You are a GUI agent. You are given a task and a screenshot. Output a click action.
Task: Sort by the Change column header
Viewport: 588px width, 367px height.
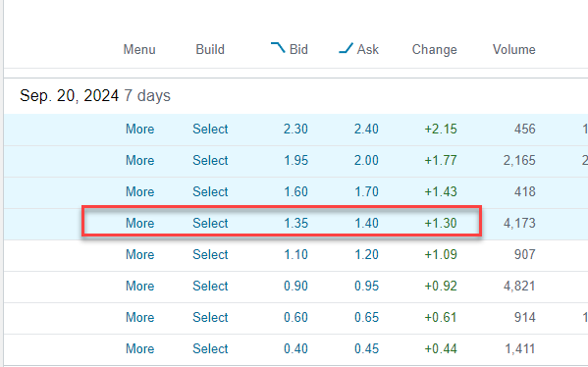click(x=434, y=49)
